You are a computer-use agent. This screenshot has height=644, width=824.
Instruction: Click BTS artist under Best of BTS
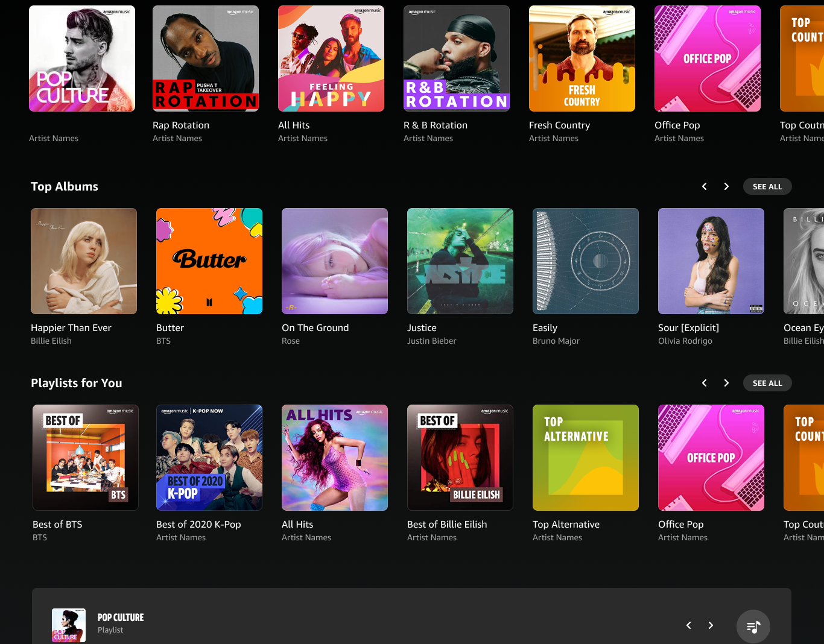tap(40, 537)
